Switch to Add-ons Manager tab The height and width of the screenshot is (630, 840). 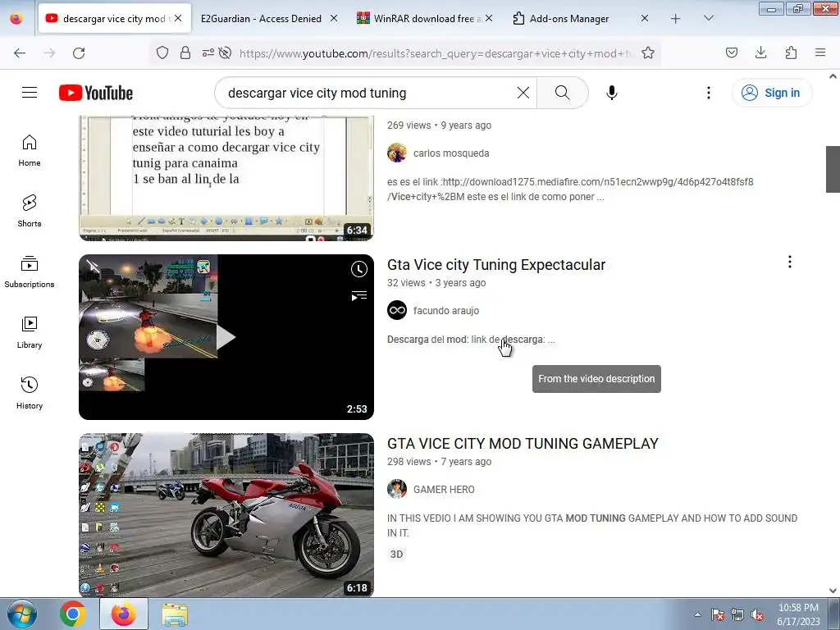click(x=569, y=18)
